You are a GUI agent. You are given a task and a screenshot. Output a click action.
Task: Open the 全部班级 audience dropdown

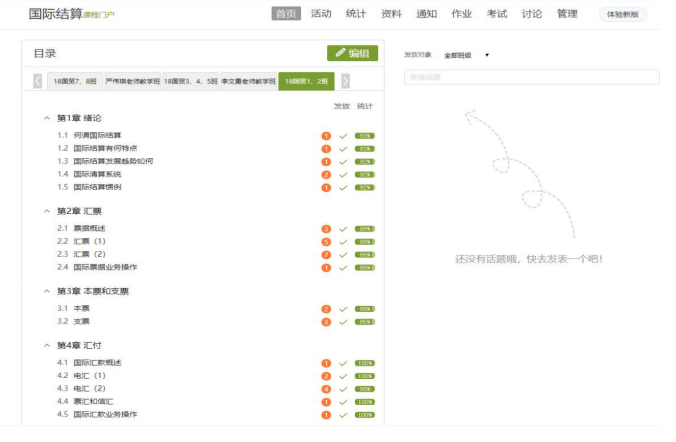466,55
